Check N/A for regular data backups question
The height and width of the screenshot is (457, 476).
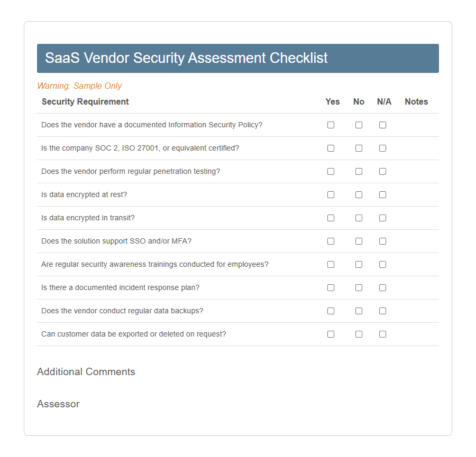382,311
